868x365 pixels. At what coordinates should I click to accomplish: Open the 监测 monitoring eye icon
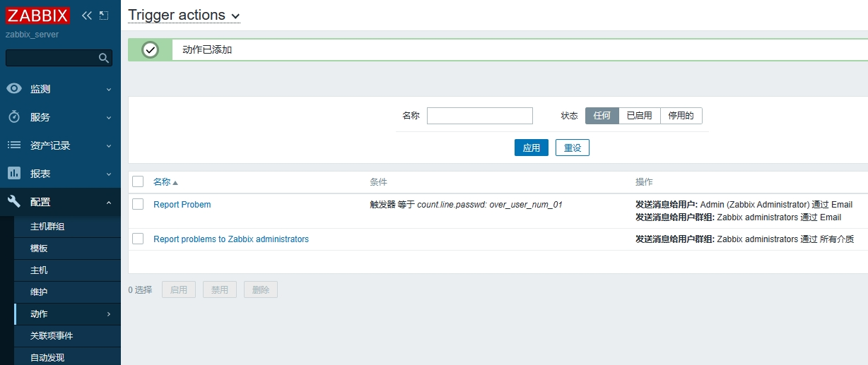click(x=14, y=89)
